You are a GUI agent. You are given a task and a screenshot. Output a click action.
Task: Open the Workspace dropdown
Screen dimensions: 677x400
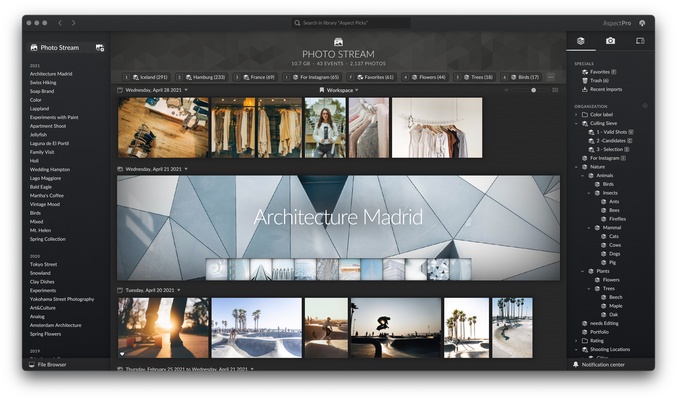click(x=339, y=90)
